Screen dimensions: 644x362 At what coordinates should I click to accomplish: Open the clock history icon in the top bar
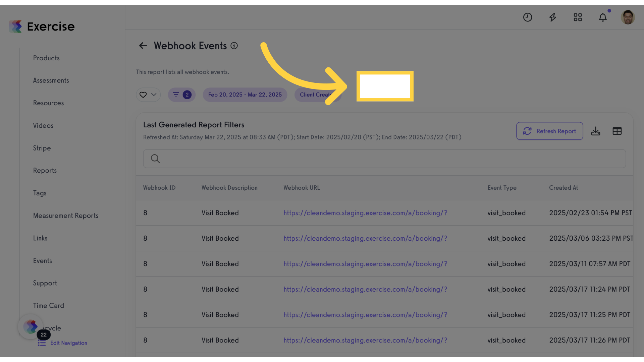click(528, 17)
